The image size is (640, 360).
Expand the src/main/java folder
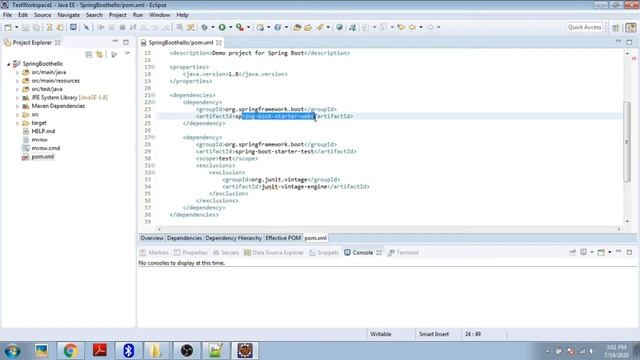click(x=17, y=73)
